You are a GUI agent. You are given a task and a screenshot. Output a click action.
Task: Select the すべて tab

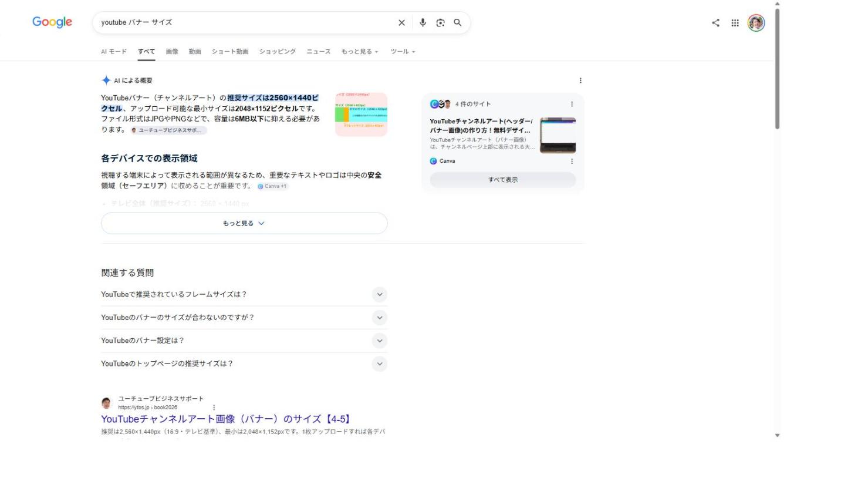[147, 52]
